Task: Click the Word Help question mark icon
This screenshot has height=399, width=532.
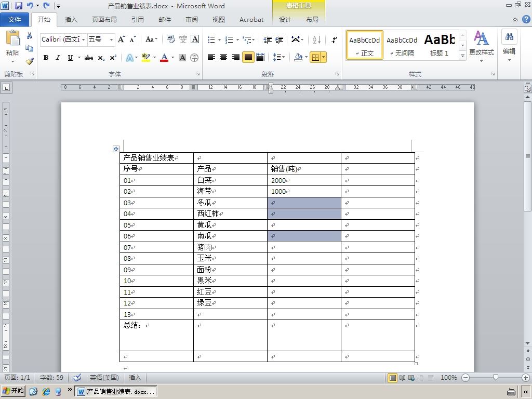Action: click(x=526, y=19)
